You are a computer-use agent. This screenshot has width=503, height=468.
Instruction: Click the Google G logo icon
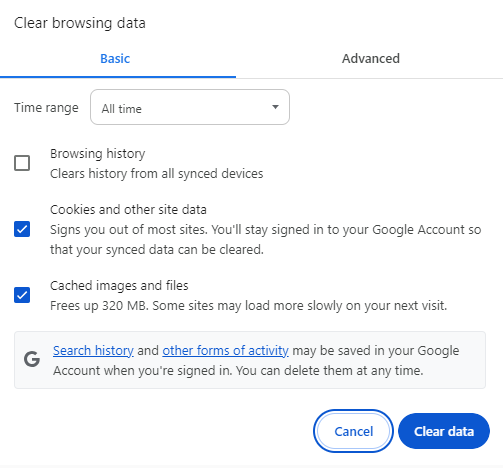tap(32, 360)
